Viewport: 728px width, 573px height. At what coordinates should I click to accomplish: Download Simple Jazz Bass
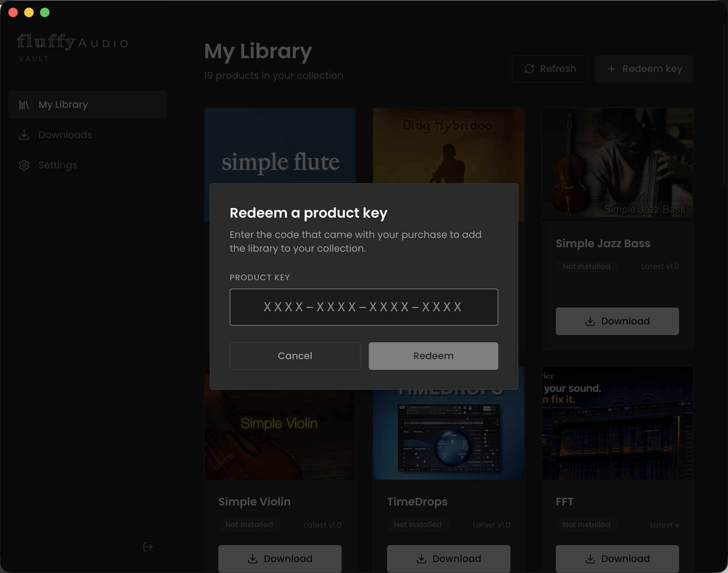(617, 321)
